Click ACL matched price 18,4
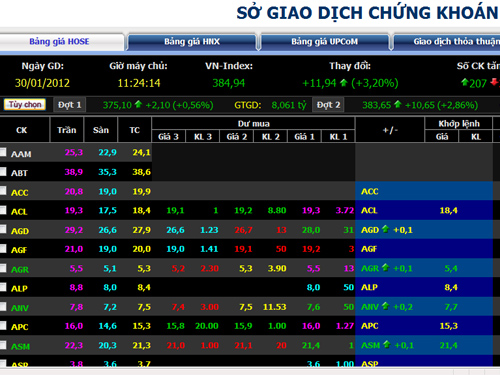This screenshot has height=375, width=500. (x=449, y=210)
